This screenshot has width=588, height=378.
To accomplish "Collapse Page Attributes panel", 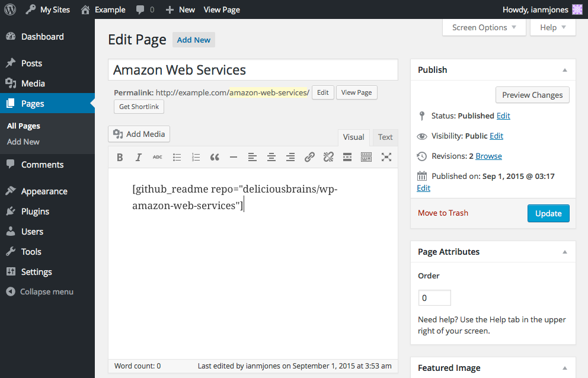I will pyautogui.click(x=565, y=252).
